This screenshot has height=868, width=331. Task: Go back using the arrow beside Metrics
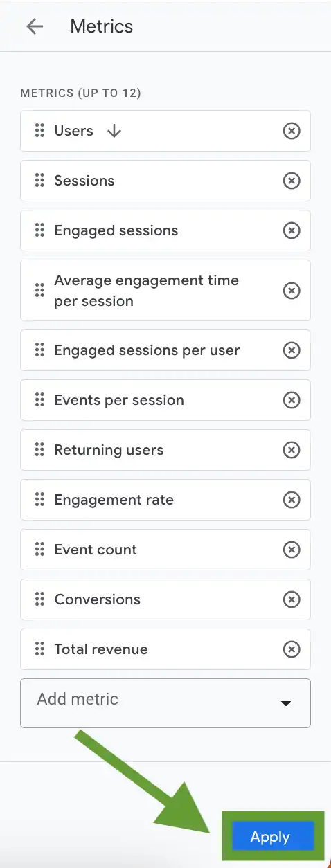tap(34, 26)
